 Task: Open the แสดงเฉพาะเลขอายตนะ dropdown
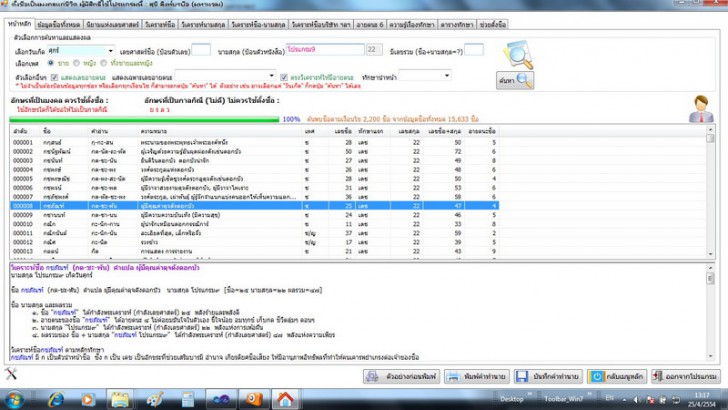coord(271,75)
